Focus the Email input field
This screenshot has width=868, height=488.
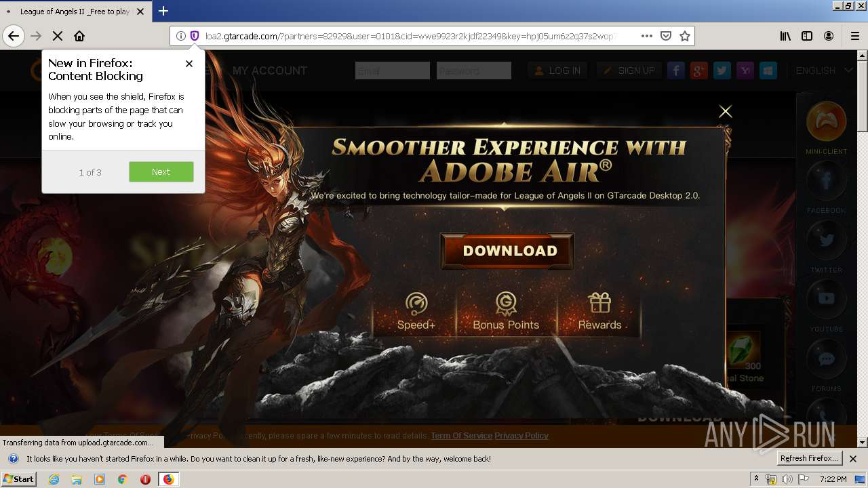coord(393,70)
